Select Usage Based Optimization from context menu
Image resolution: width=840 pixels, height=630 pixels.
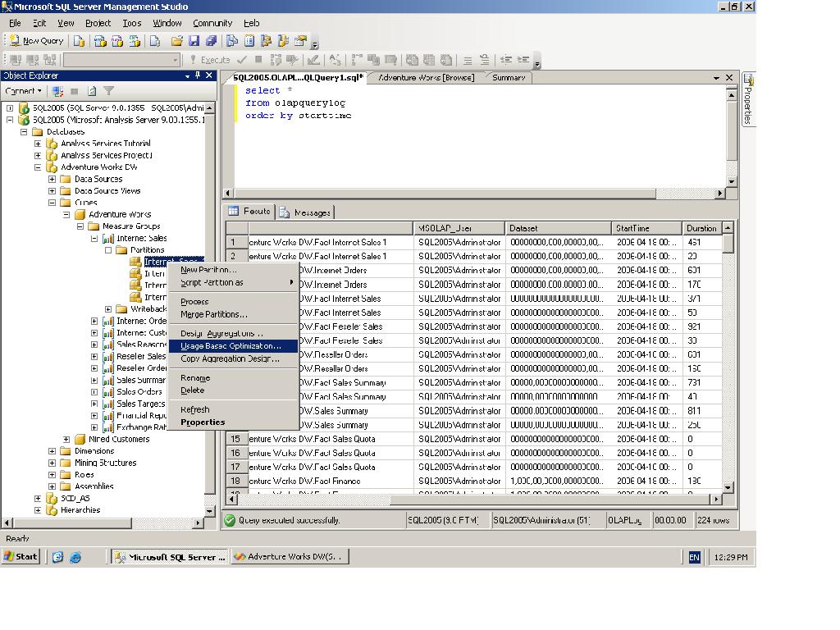coord(231,346)
